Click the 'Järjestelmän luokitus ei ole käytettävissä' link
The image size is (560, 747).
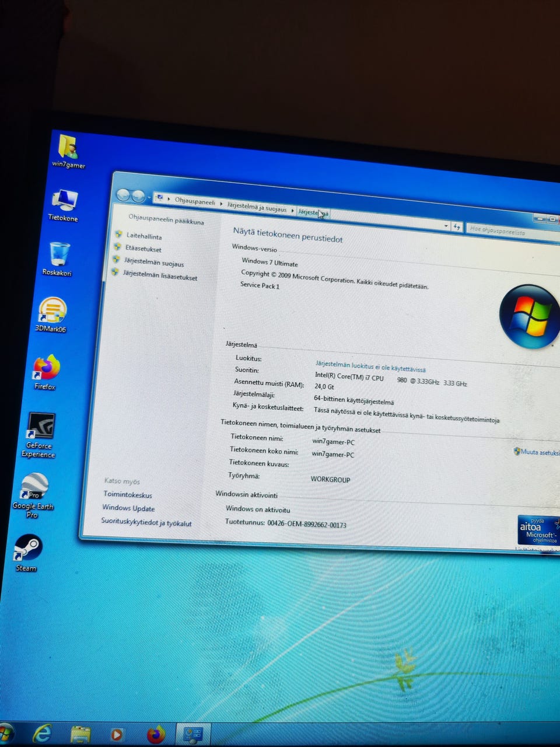point(370,366)
